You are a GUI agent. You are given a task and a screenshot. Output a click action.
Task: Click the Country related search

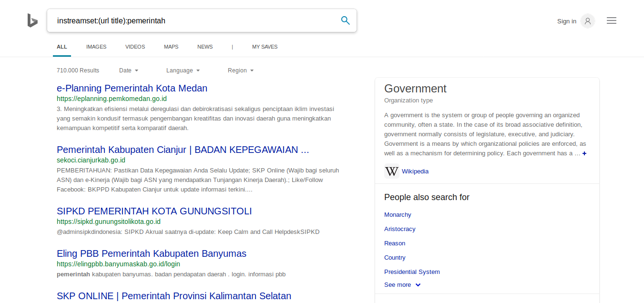tap(395, 258)
